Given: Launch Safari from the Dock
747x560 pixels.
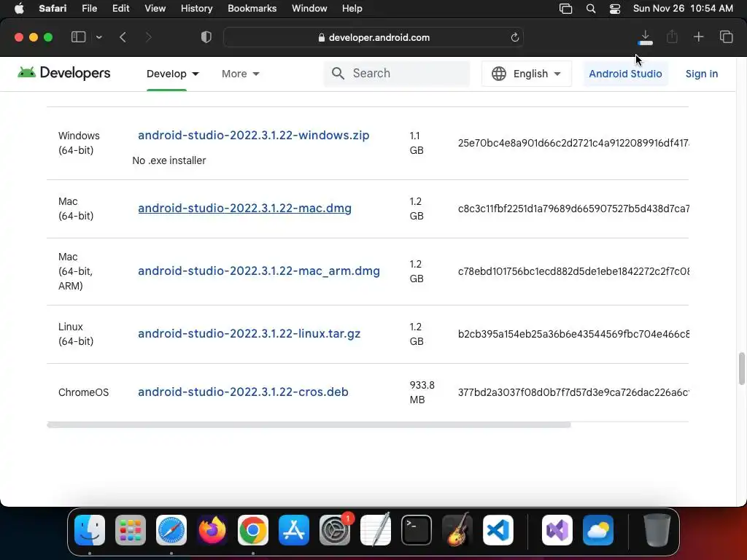Looking at the screenshot, I should click(171, 530).
